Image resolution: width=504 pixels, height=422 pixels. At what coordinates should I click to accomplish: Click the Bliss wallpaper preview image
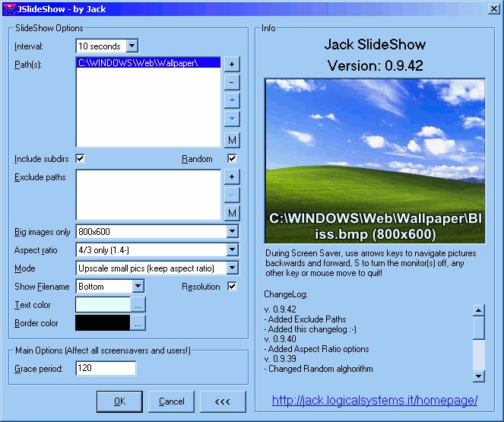(x=375, y=160)
